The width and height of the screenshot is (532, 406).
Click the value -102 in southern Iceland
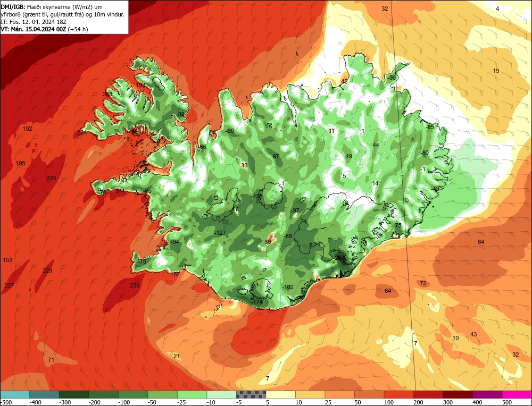(288, 287)
